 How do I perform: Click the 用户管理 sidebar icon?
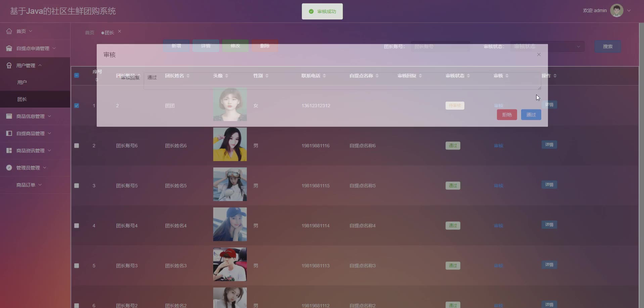pos(9,65)
